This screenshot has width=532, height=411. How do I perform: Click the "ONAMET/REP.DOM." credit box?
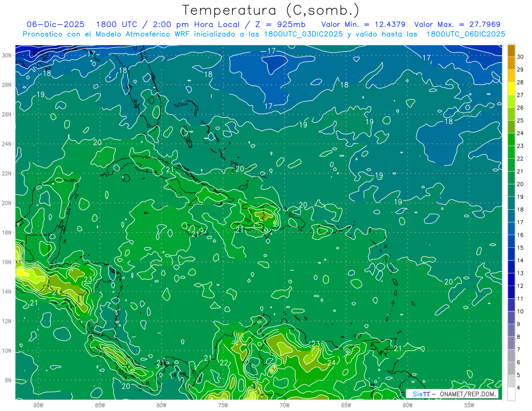[452, 394]
